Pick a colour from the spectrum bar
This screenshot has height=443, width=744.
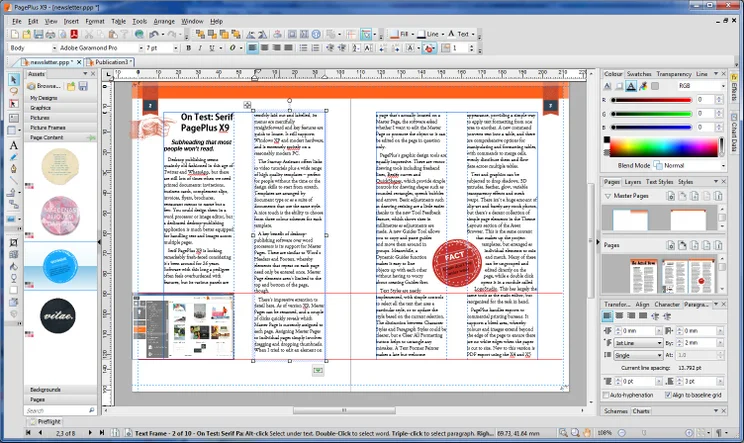(x=663, y=147)
